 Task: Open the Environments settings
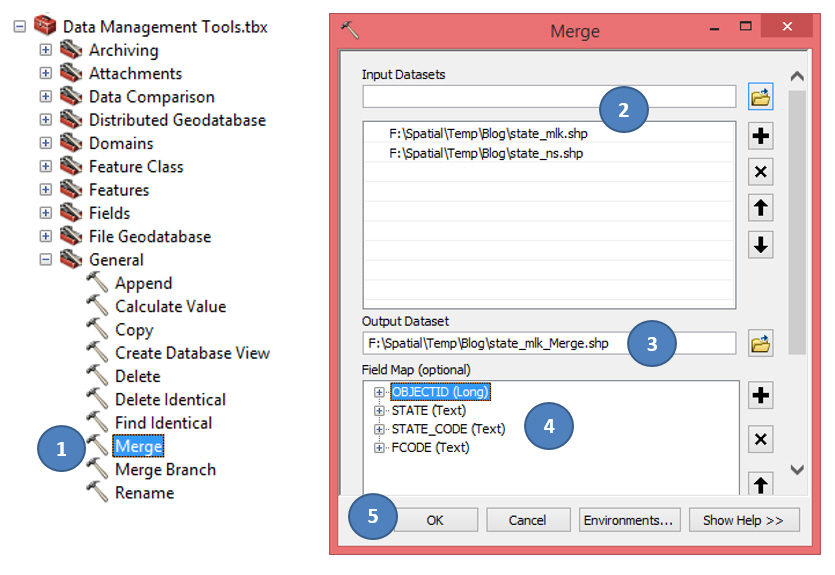(x=629, y=520)
